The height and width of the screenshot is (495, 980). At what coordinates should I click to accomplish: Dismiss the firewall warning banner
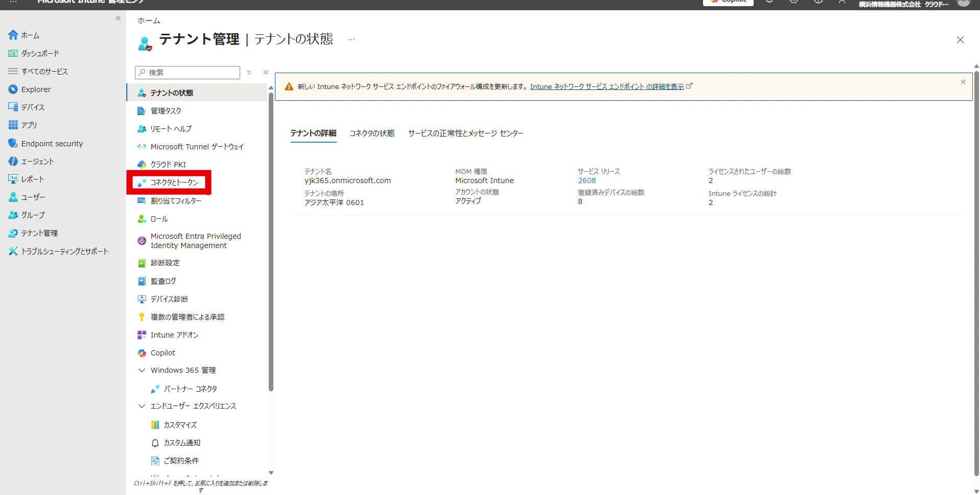click(x=963, y=82)
